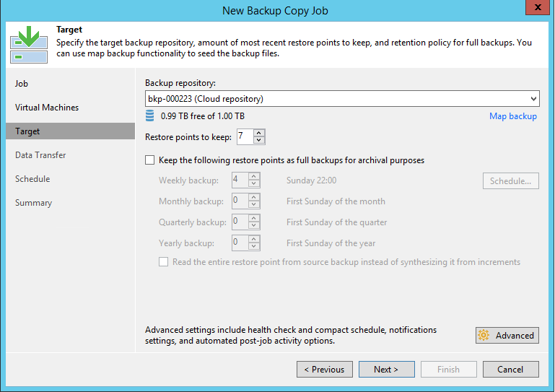Click the Map backup link

coord(513,116)
